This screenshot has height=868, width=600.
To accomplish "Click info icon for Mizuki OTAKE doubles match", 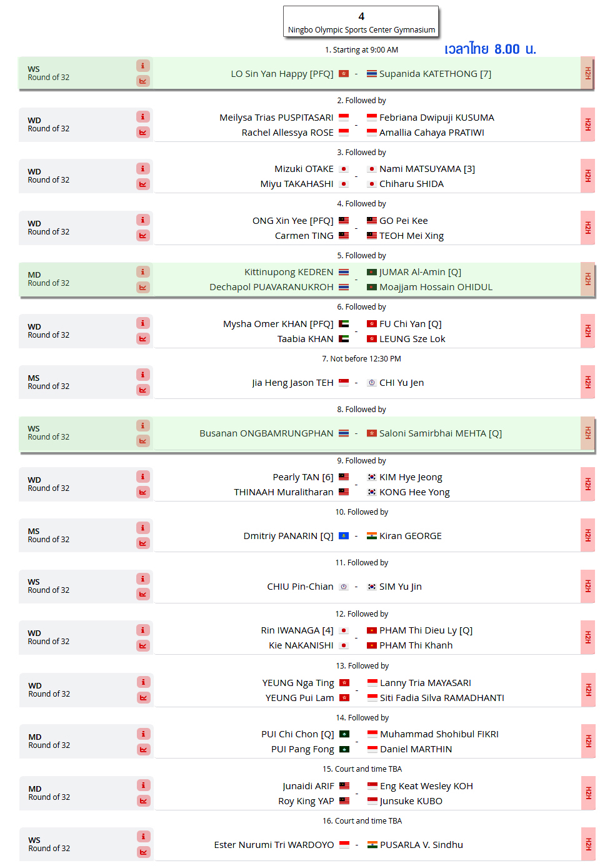I will pos(143,168).
